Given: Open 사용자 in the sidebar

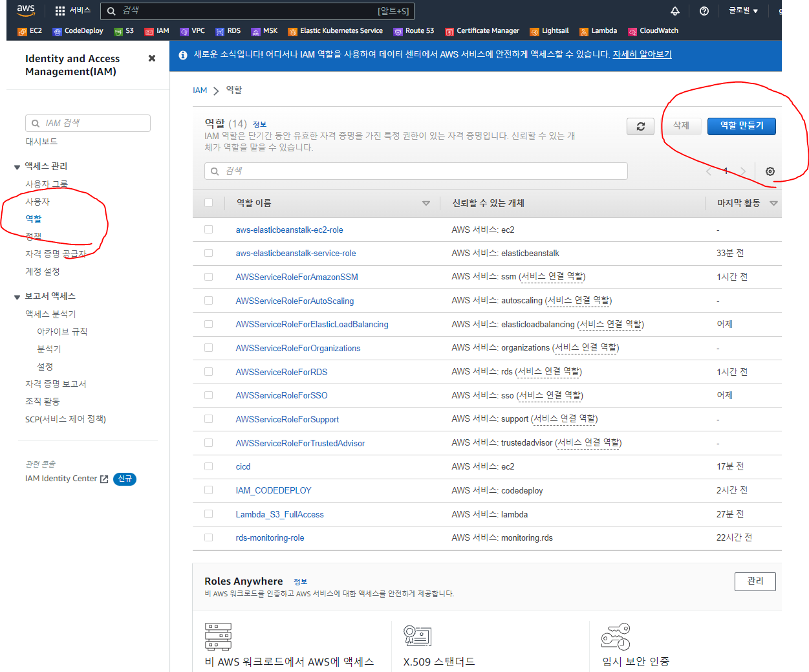Looking at the screenshot, I should click(x=38, y=202).
